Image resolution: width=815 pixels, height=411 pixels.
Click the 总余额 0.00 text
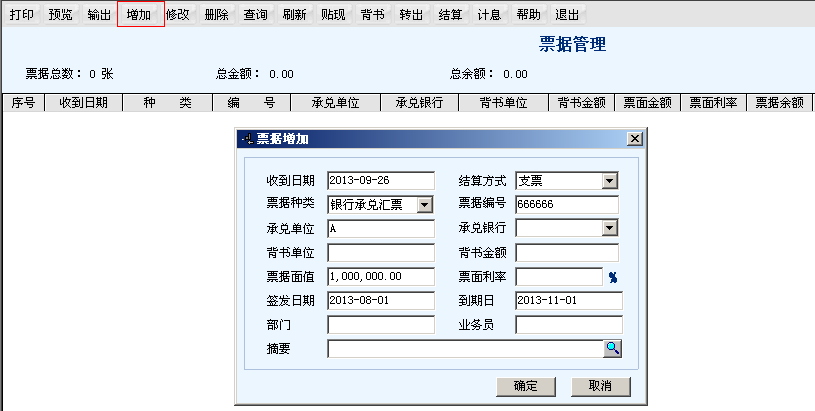pos(489,74)
